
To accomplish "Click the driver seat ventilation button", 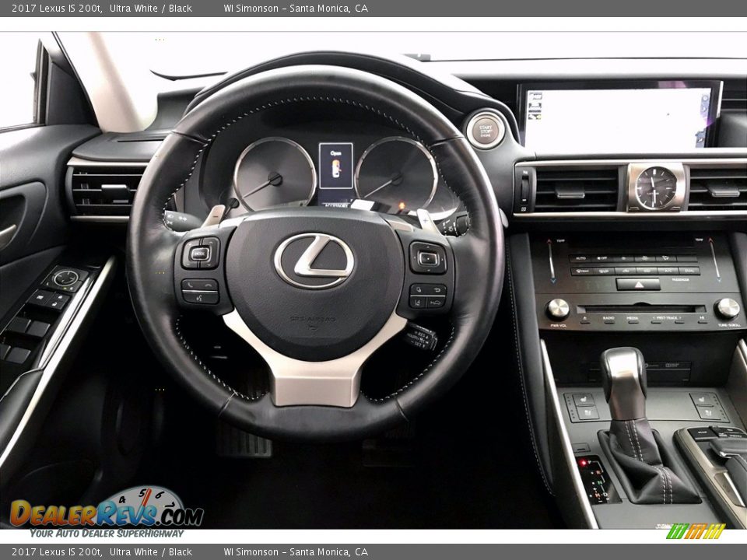I will [587, 412].
